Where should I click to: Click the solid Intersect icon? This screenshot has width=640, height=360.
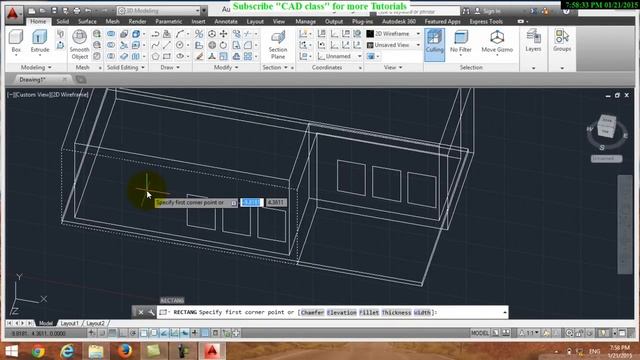click(111, 56)
